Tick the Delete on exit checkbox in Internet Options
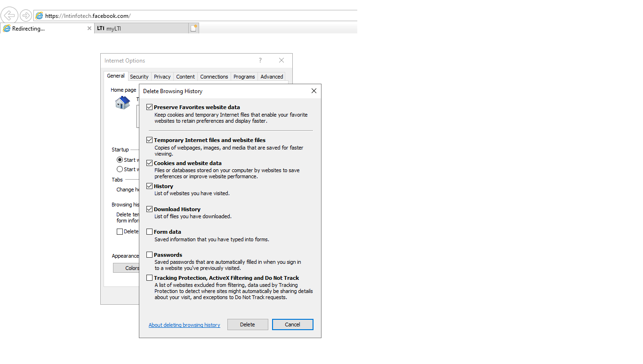 click(x=120, y=231)
